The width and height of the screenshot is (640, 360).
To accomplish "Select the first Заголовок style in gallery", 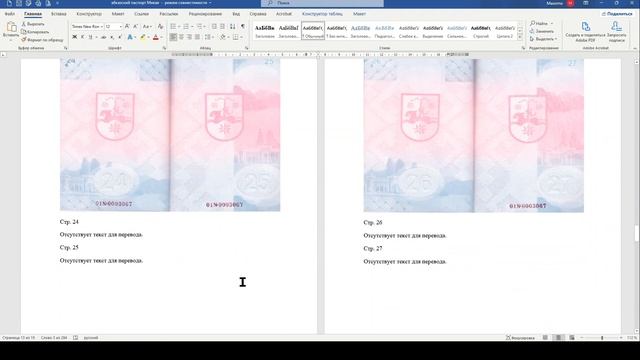I will (x=265, y=31).
